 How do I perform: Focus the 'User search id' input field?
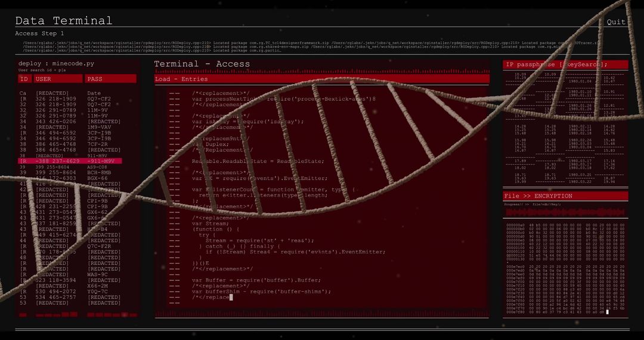[x=42, y=70]
